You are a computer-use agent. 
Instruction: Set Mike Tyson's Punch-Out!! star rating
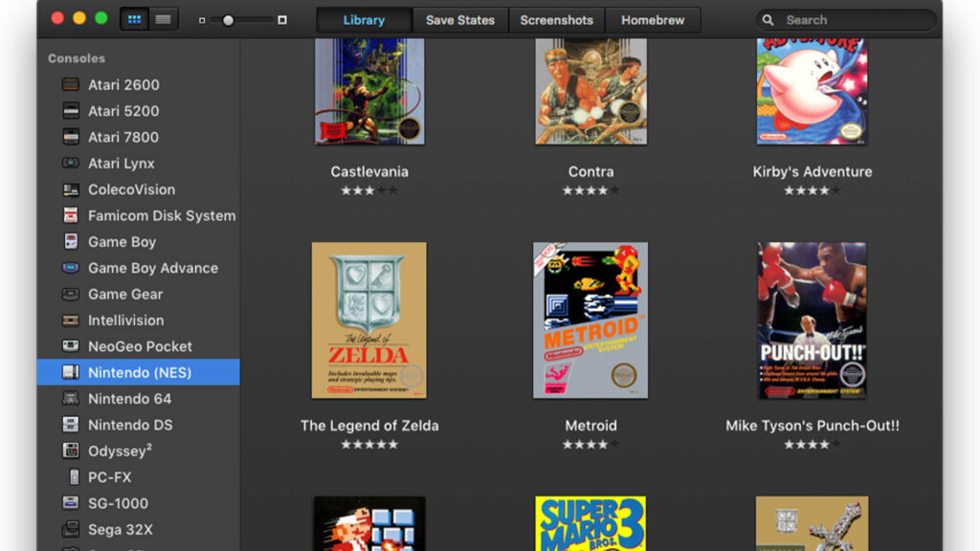point(812,445)
